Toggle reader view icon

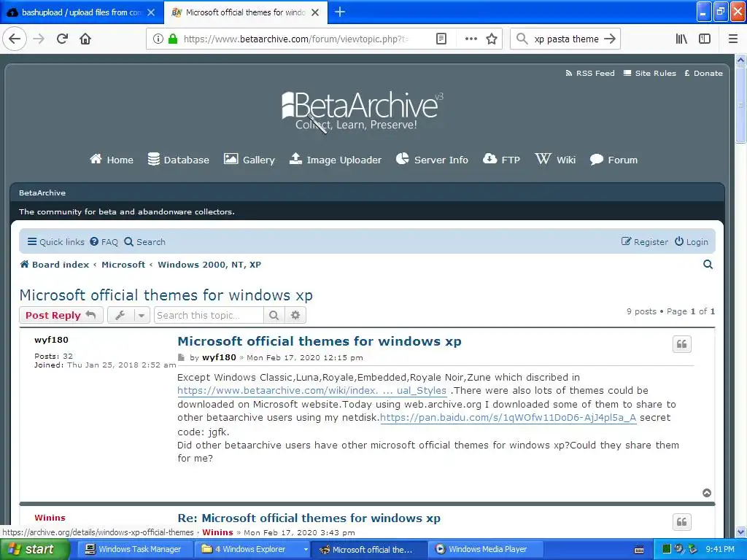441,39
